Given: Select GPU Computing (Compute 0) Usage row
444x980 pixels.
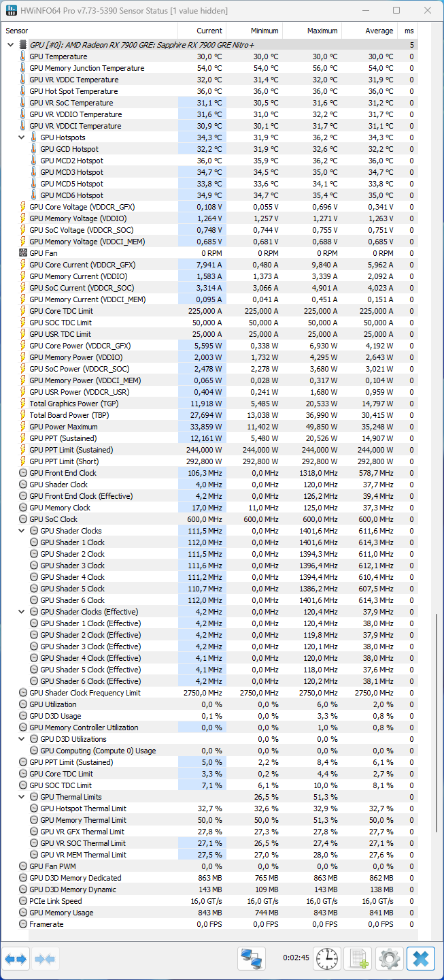Looking at the screenshot, I should pyautogui.click(x=209, y=751).
